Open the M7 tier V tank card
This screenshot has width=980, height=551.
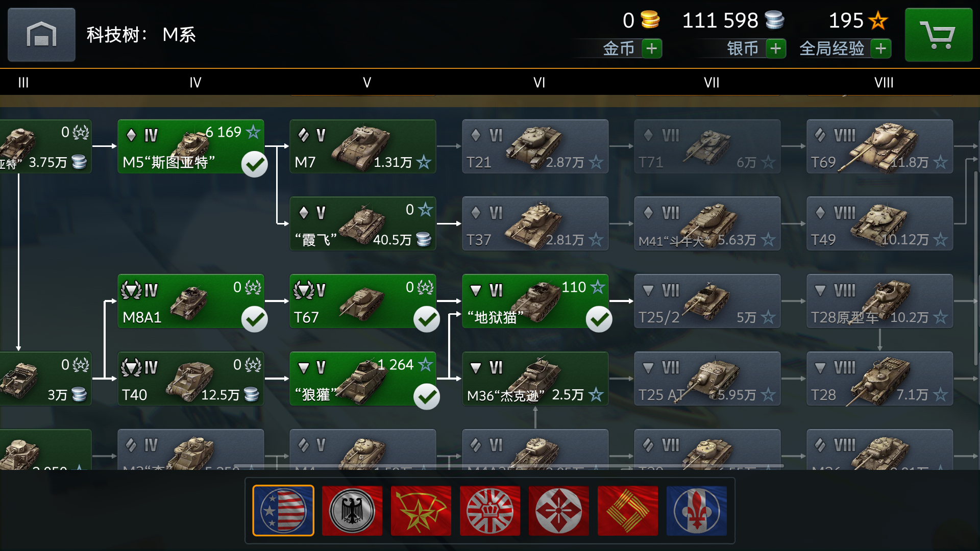click(363, 146)
